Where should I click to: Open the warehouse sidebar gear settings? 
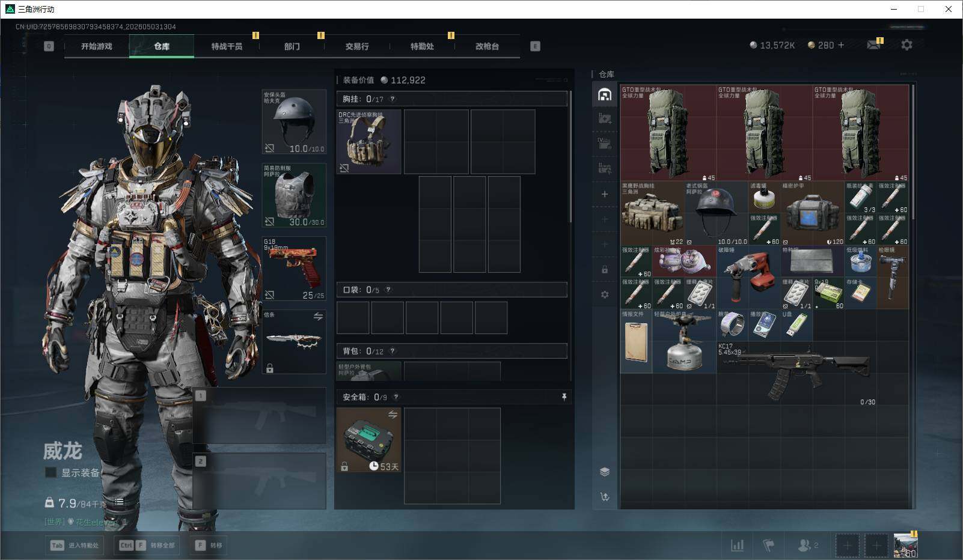pos(605,294)
